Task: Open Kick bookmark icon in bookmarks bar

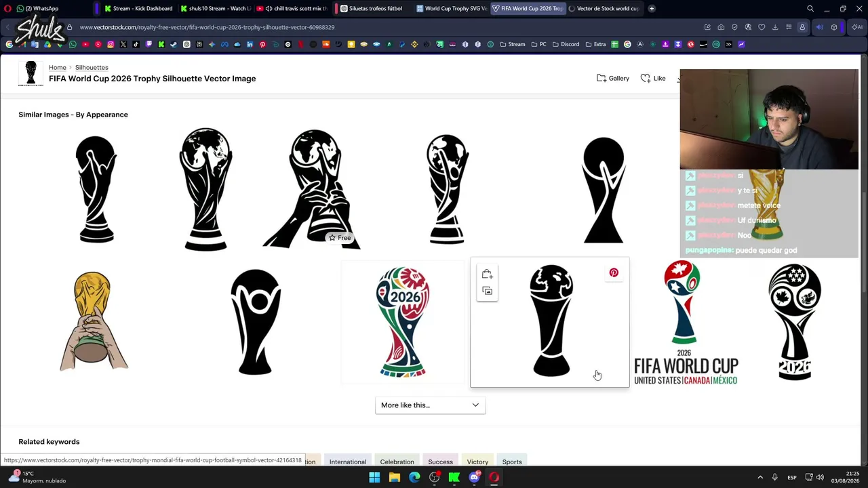Action: pos(161,45)
